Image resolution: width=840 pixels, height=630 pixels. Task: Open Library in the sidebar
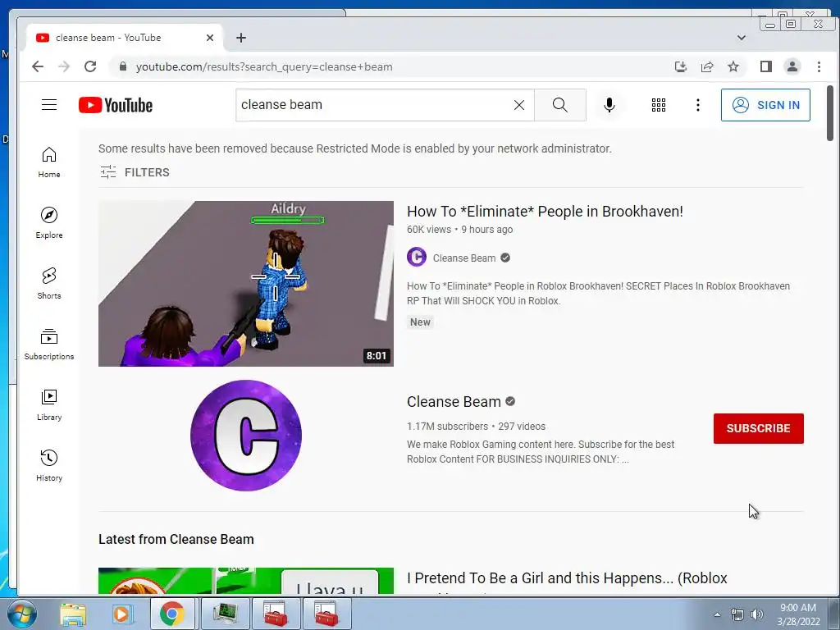pyautogui.click(x=49, y=404)
